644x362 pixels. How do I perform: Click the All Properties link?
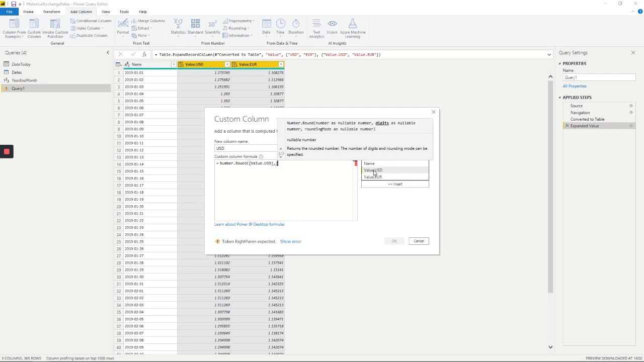click(x=575, y=86)
